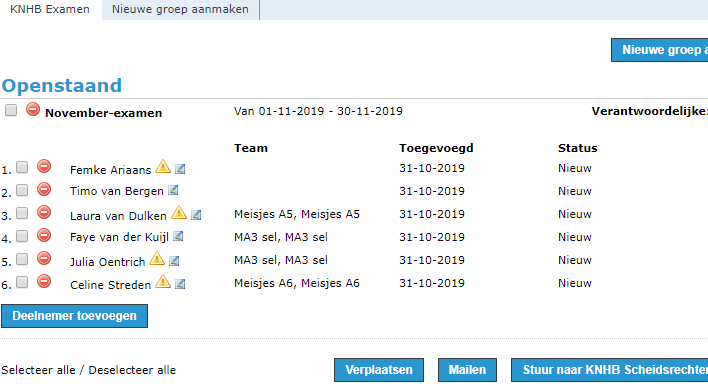Select checkbox for Celine Streden
The width and height of the screenshot is (708, 384).
(22, 282)
